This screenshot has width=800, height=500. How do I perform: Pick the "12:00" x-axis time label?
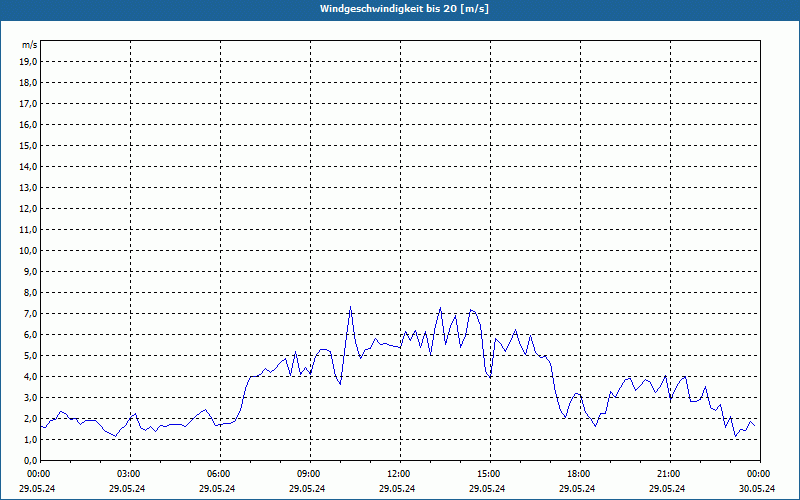pyautogui.click(x=400, y=474)
